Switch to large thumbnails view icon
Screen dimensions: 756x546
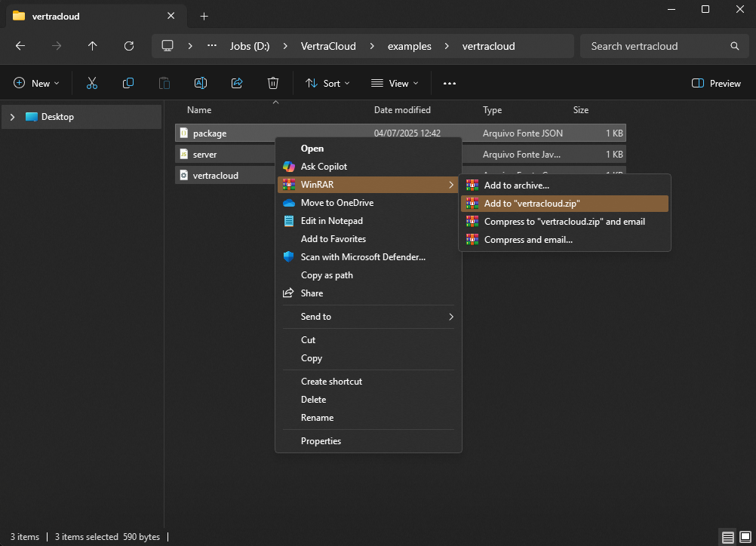coord(745,537)
